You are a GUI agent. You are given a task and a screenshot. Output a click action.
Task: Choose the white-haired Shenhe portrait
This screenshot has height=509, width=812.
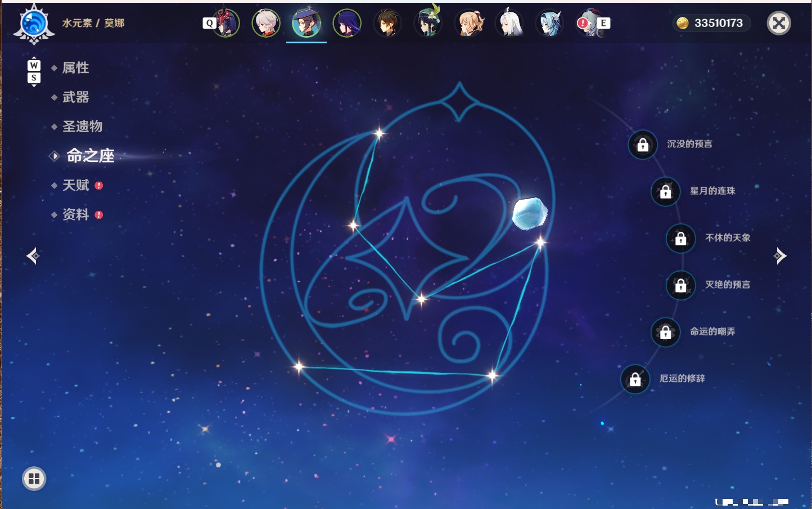coord(509,23)
